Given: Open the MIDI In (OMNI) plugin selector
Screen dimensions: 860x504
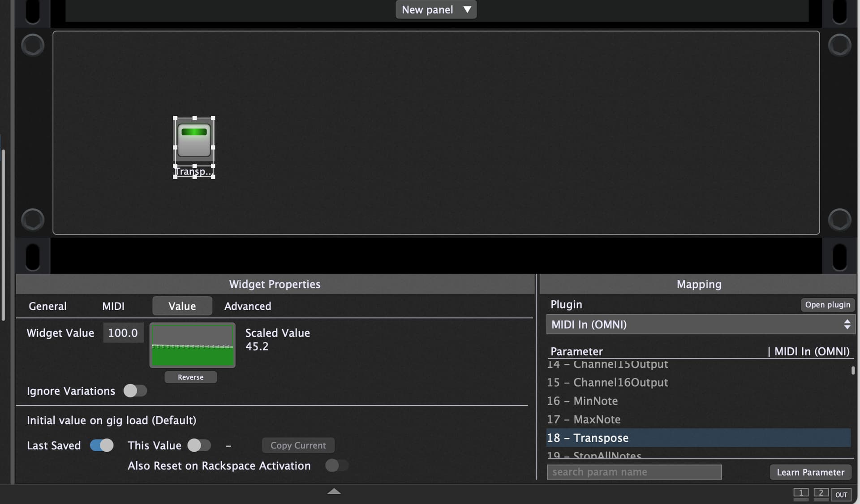Looking at the screenshot, I should pos(700,325).
